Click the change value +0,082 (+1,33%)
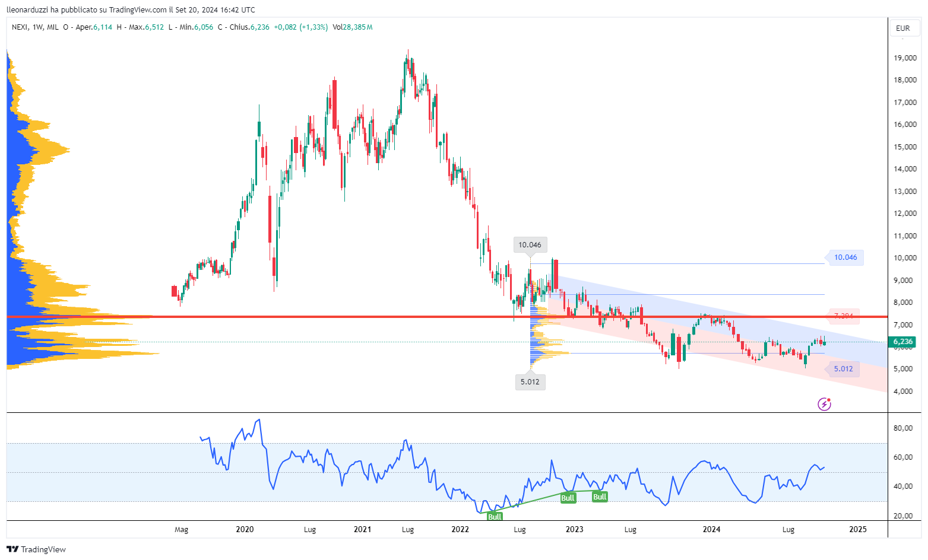 [301, 27]
